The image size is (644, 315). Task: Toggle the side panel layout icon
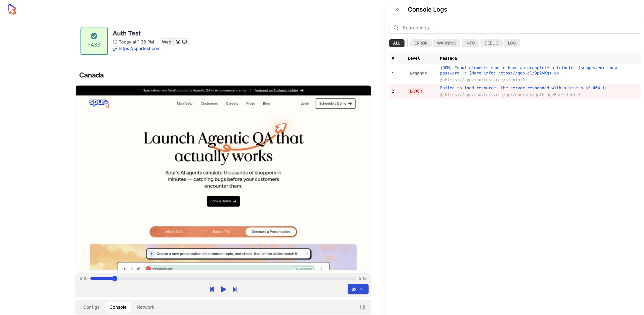(x=363, y=307)
